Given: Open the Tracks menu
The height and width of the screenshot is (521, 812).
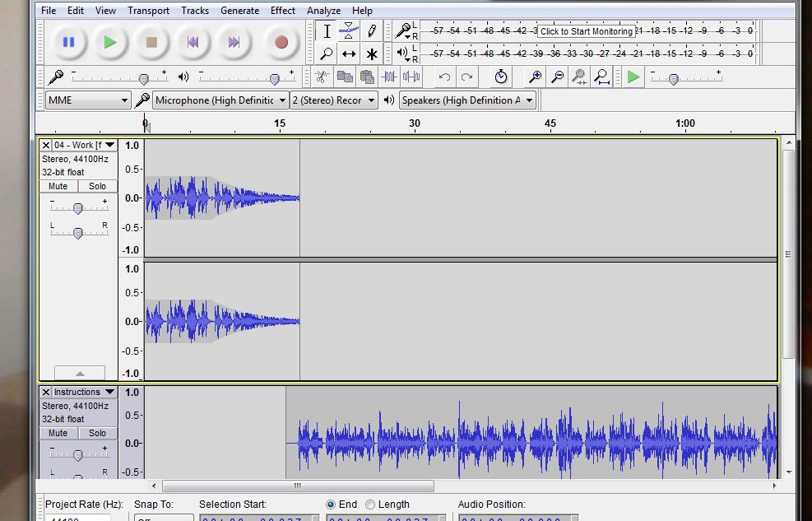Looking at the screenshot, I should coord(195,11).
